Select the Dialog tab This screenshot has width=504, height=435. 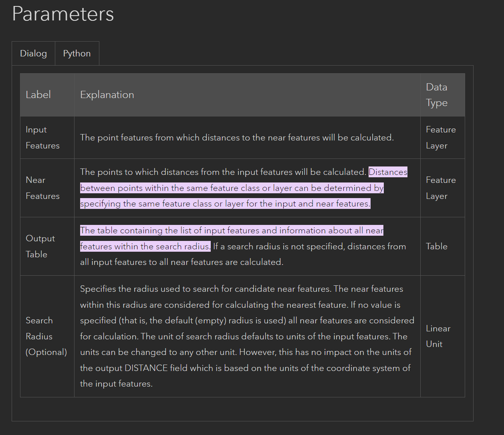click(x=33, y=53)
